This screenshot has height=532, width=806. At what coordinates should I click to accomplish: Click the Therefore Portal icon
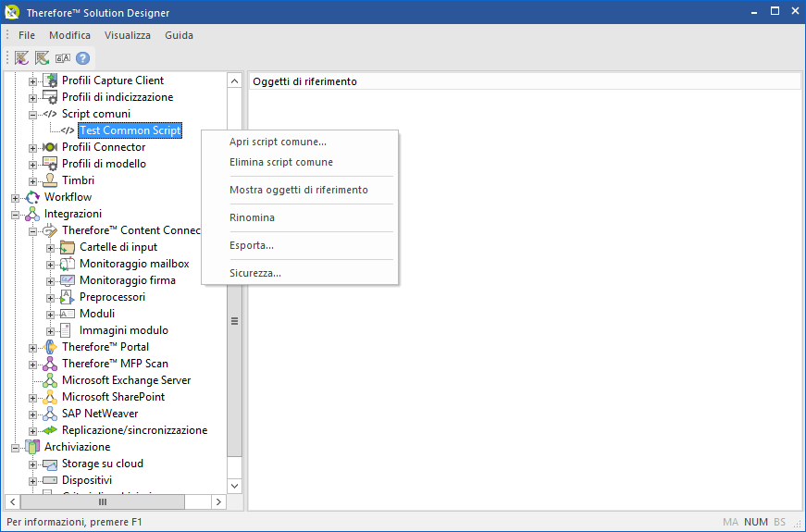point(50,347)
